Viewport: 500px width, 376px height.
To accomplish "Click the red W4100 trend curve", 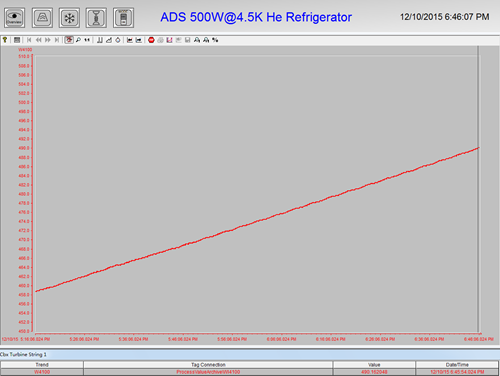I will [x=257, y=221].
